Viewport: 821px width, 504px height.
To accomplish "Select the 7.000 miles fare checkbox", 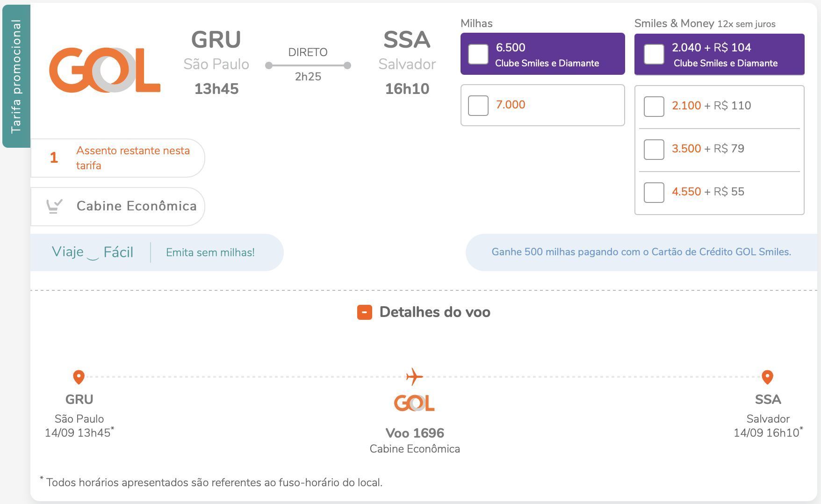I will 478,106.
